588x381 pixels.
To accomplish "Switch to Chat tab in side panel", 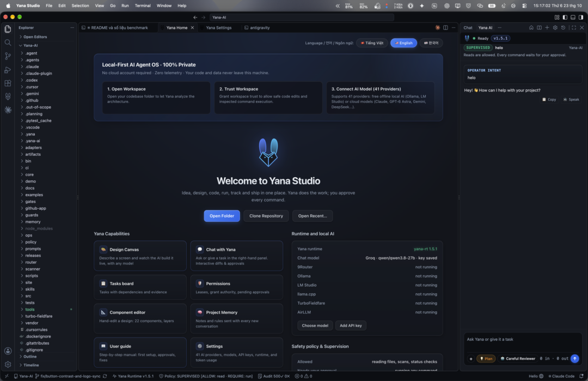I will 468,27.
